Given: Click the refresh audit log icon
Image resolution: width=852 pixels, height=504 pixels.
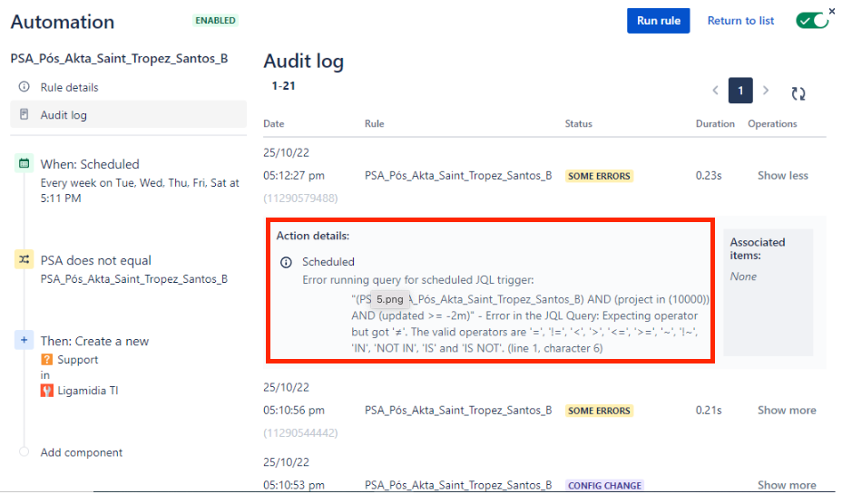Looking at the screenshot, I should point(798,93).
